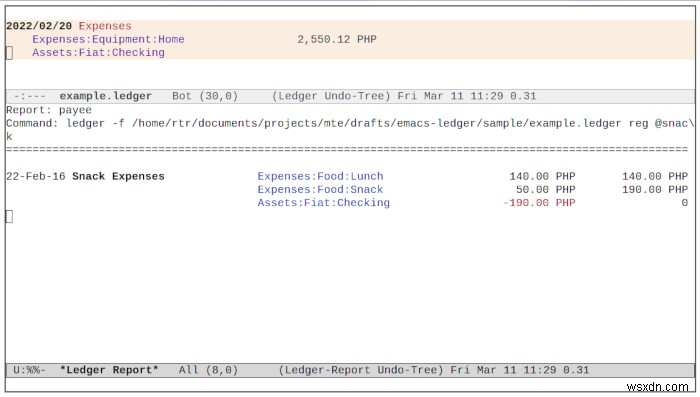Click the 50.00 PHP amount
700x397 pixels.
pos(546,189)
